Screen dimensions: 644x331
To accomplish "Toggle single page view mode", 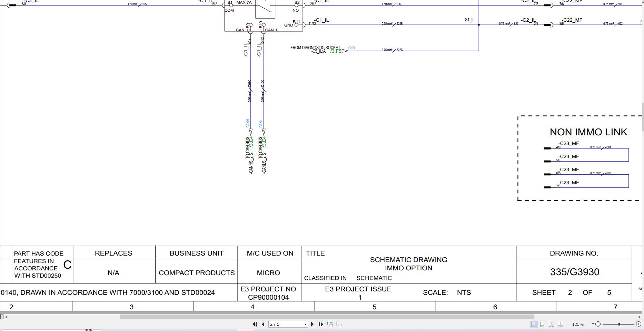I will click(533, 324).
